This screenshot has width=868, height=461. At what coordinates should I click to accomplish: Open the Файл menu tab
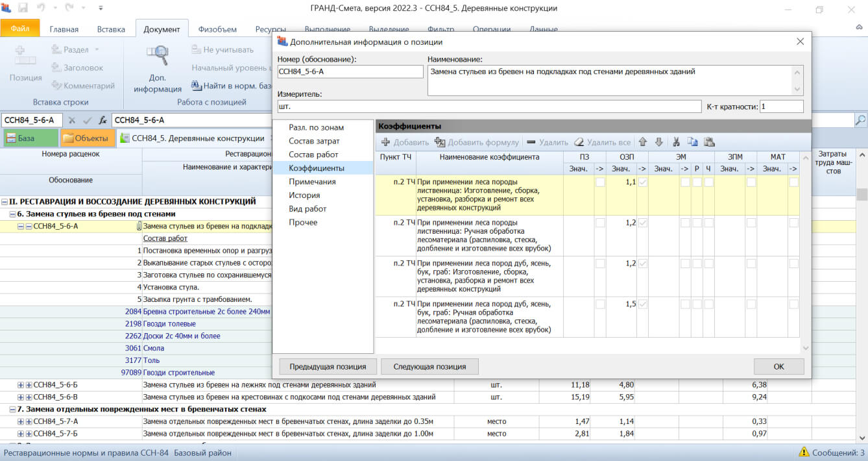[x=20, y=29]
